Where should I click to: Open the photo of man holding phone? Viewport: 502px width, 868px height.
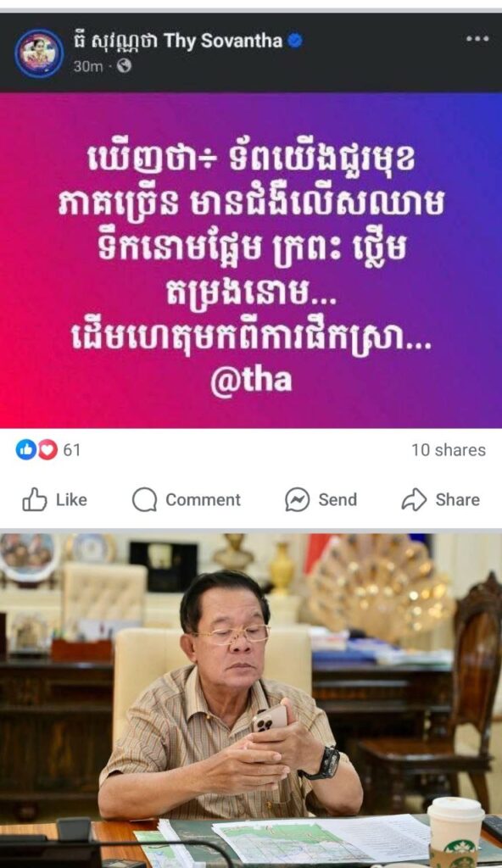(251, 700)
